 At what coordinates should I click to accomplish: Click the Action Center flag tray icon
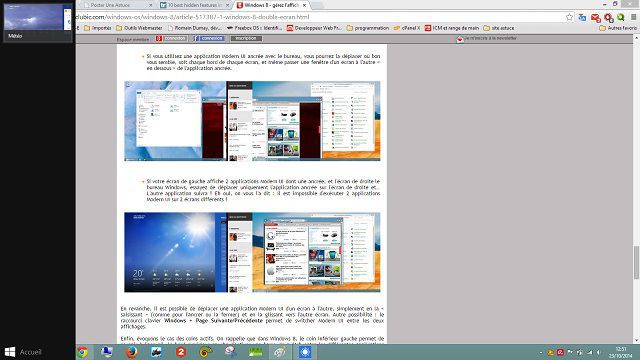point(570,352)
